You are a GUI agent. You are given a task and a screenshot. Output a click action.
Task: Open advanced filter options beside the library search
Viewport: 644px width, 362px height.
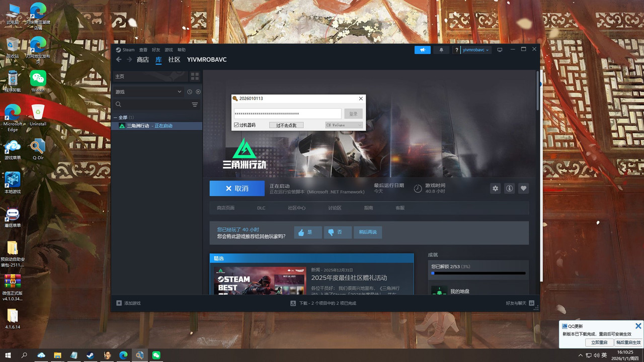[x=195, y=105]
